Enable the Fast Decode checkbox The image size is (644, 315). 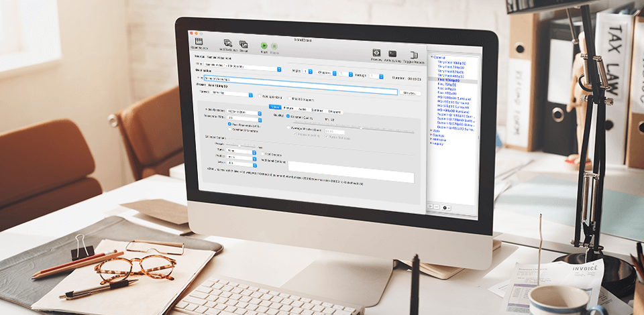pyautogui.click(x=263, y=153)
